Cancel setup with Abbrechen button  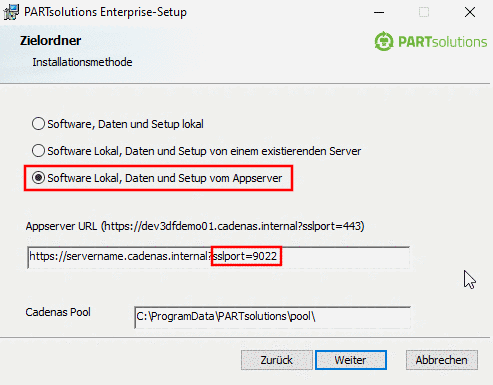(442, 360)
